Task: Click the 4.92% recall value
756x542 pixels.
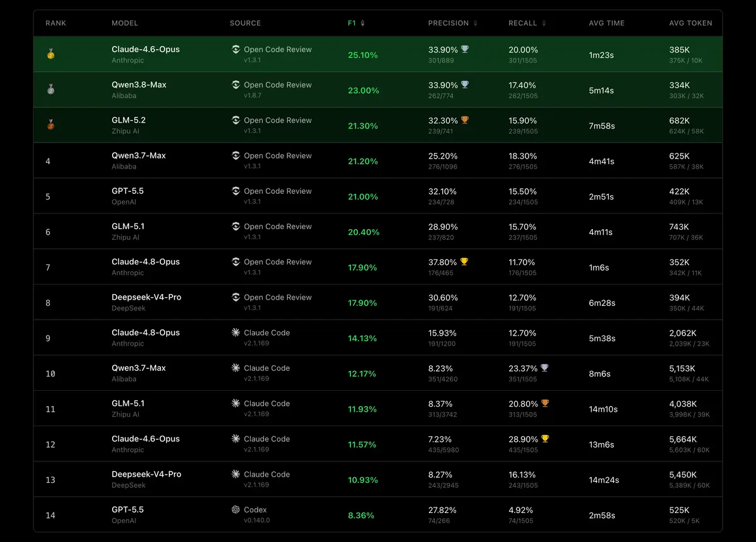Action: tap(521, 509)
